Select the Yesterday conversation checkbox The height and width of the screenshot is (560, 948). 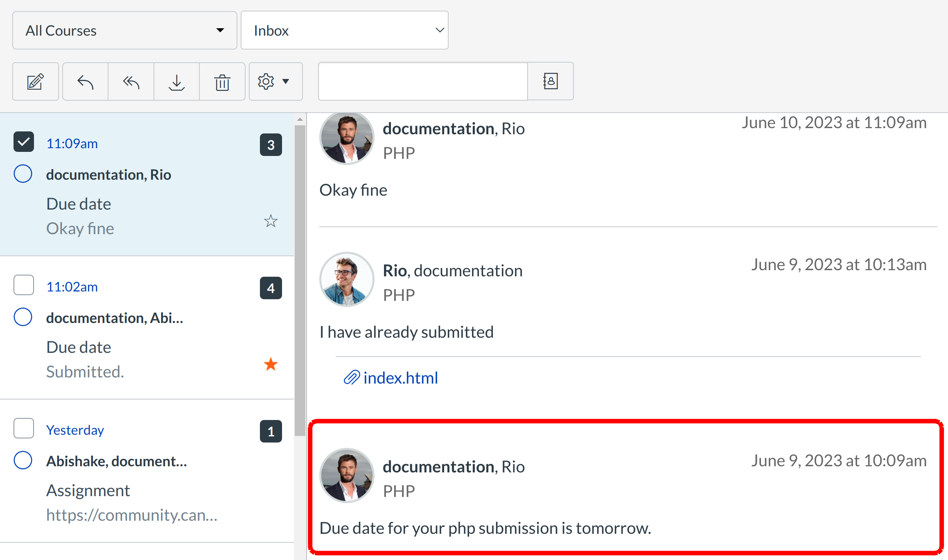[24, 428]
